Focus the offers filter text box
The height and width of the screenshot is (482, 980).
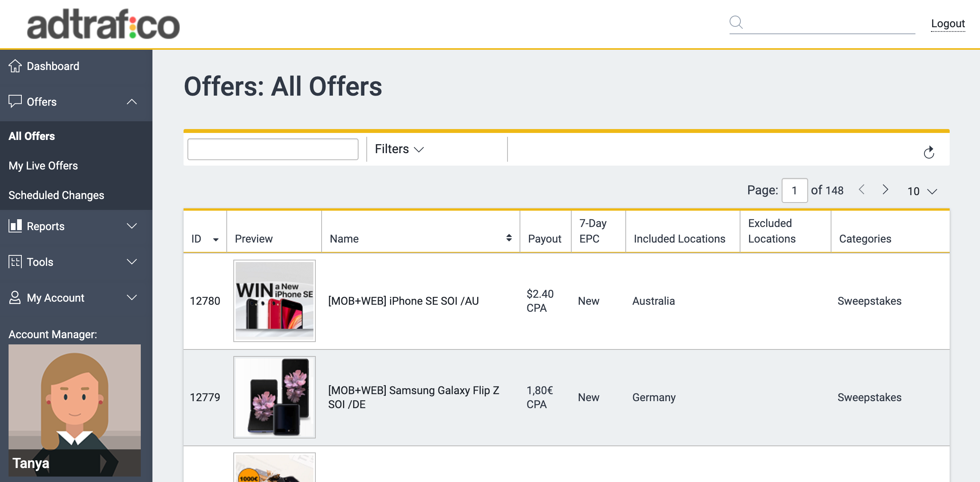pos(273,149)
